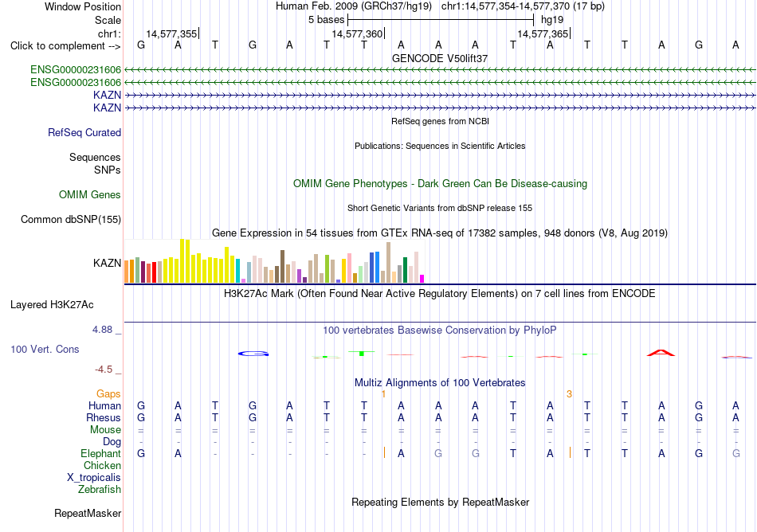Click the hg19 label beside the scale bar
This screenshot has height=532, width=757.
pyautogui.click(x=552, y=20)
